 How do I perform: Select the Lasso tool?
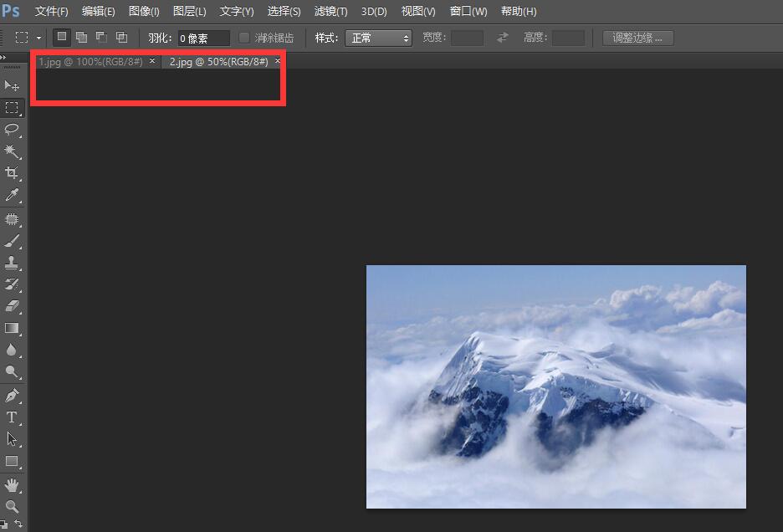click(x=12, y=130)
